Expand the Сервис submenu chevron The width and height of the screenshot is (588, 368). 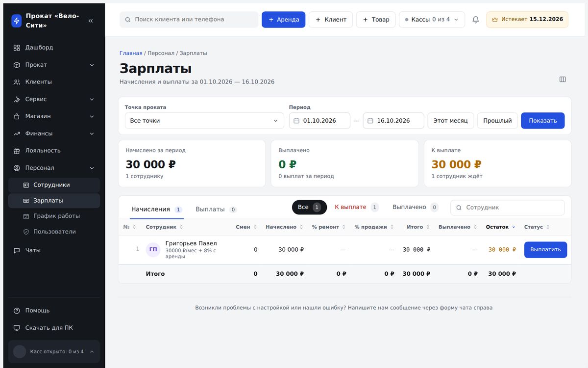[x=92, y=99]
